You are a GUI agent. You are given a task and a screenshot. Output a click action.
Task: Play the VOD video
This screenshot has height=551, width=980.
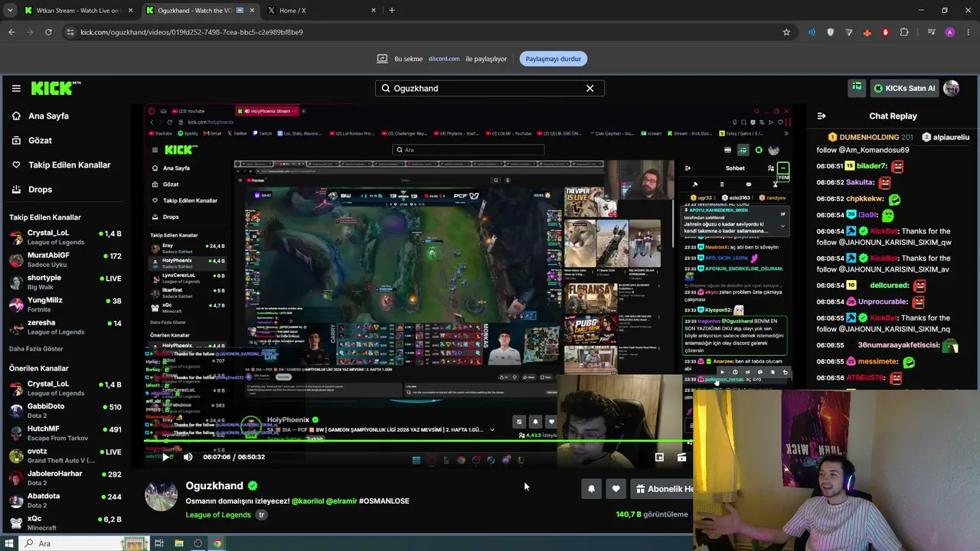click(x=165, y=457)
